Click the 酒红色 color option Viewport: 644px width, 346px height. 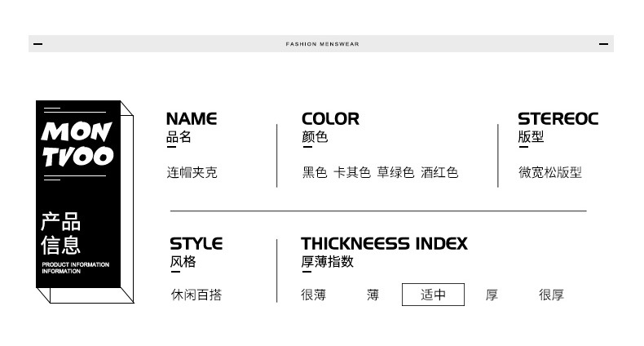coord(439,172)
